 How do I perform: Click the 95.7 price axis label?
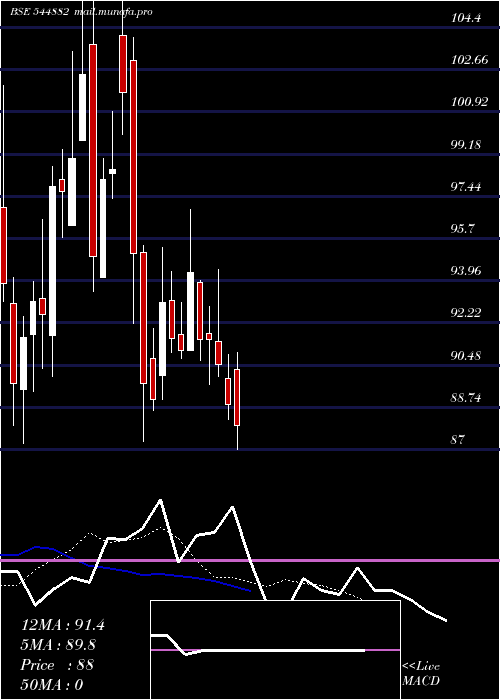pos(463,229)
